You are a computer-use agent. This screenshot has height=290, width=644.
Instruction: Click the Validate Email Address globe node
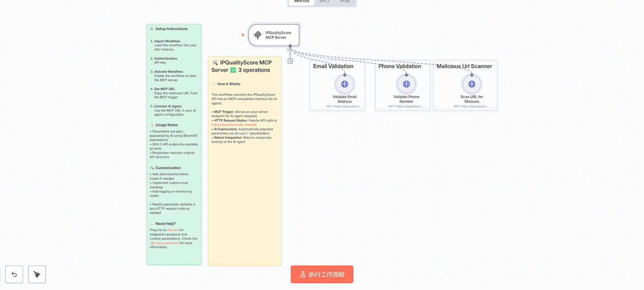[344, 84]
